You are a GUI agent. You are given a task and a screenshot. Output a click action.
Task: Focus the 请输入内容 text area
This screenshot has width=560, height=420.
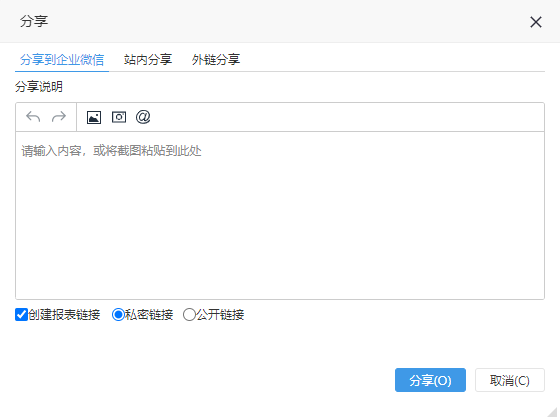click(280, 215)
